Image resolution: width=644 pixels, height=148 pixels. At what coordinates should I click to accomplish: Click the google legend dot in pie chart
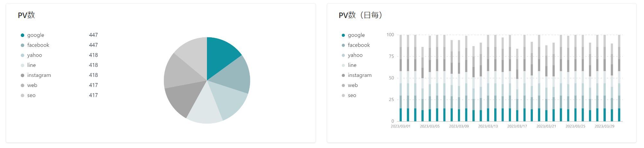(x=22, y=35)
